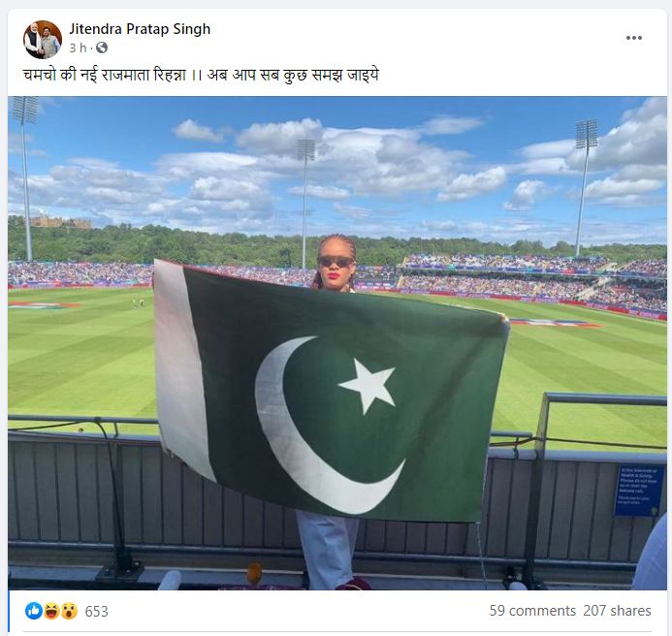
Task: Click the center floodlight tower in photo
Action: click(305, 204)
